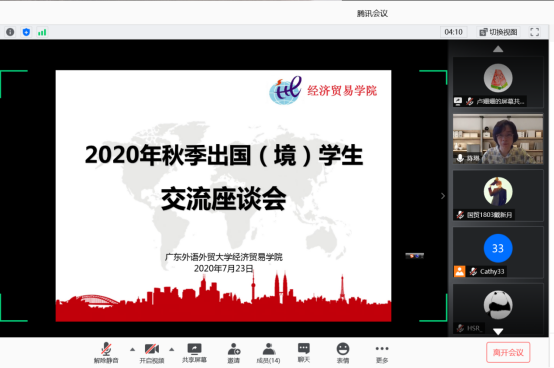554x368 pixels.
Task: Enter full screen mode icon
Action: click(535, 32)
